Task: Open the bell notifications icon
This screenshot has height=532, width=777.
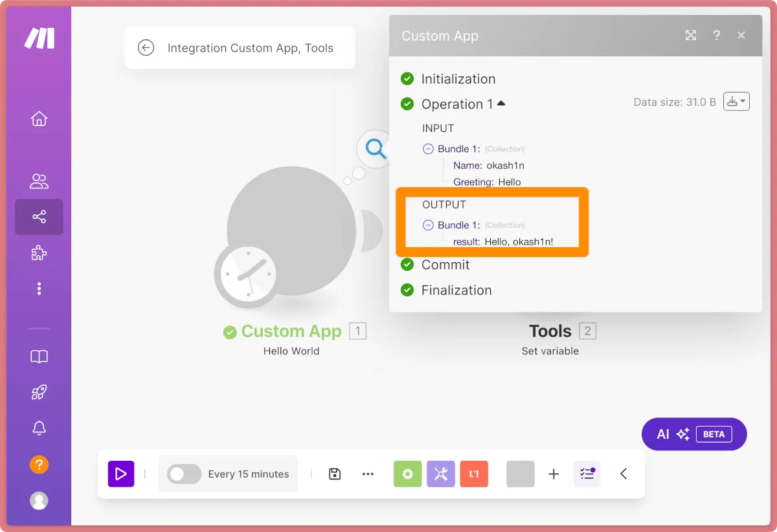Action: [39, 428]
